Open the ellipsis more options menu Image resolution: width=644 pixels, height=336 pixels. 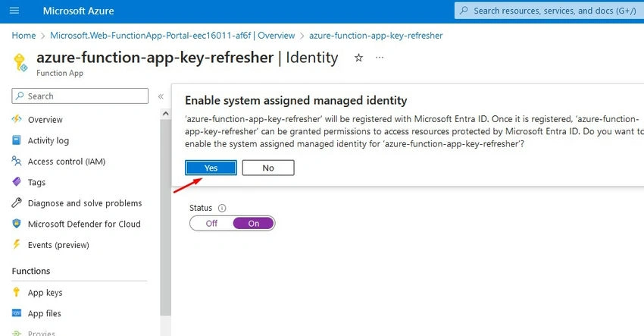[x=380, y=58]
